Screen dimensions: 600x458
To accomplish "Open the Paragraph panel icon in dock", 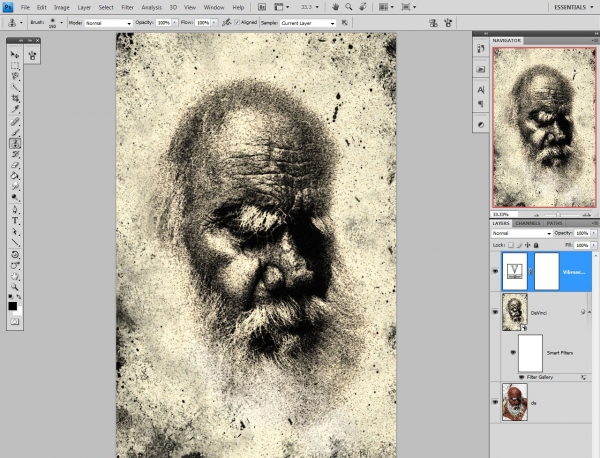I will tap(481, 104).
